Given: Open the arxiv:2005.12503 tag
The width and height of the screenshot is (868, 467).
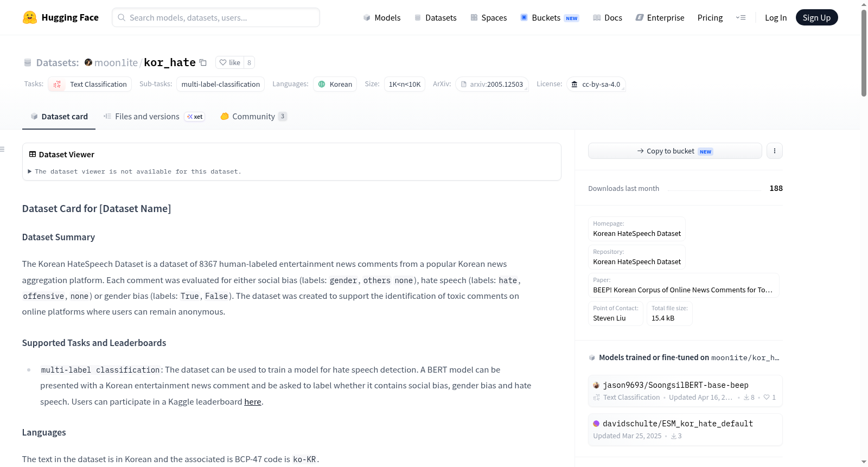Looking at the screenshot, I should [492, 84].
